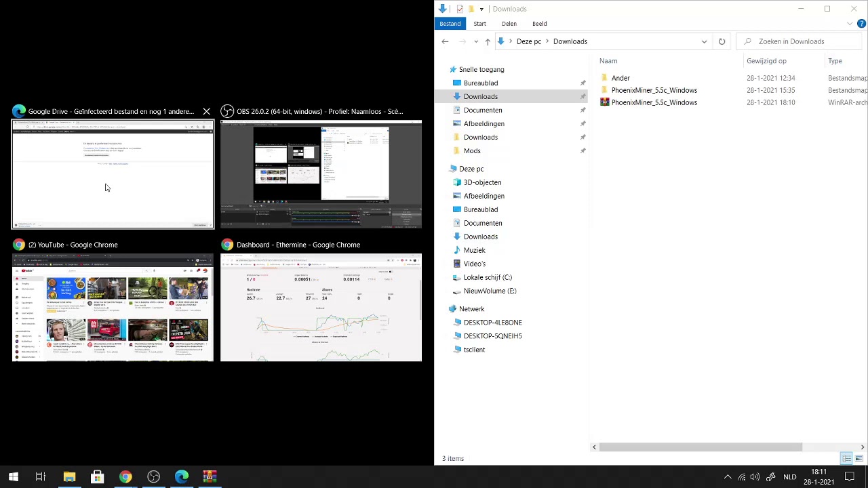
Task: Switch to Details view in the status bar
Action: [x=846, y=459]
